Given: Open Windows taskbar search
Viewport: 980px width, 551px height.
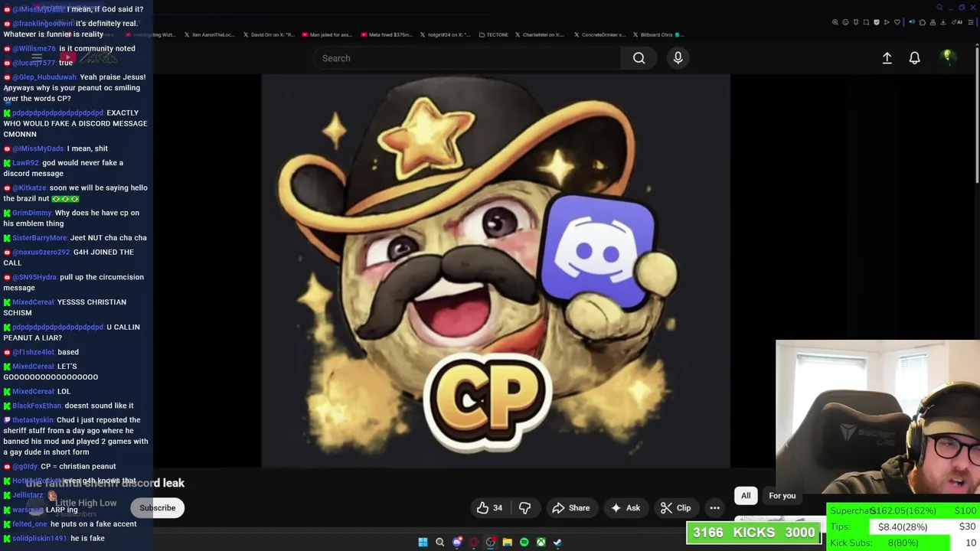Looking at the screenshot, I should (x=439, y=543).
